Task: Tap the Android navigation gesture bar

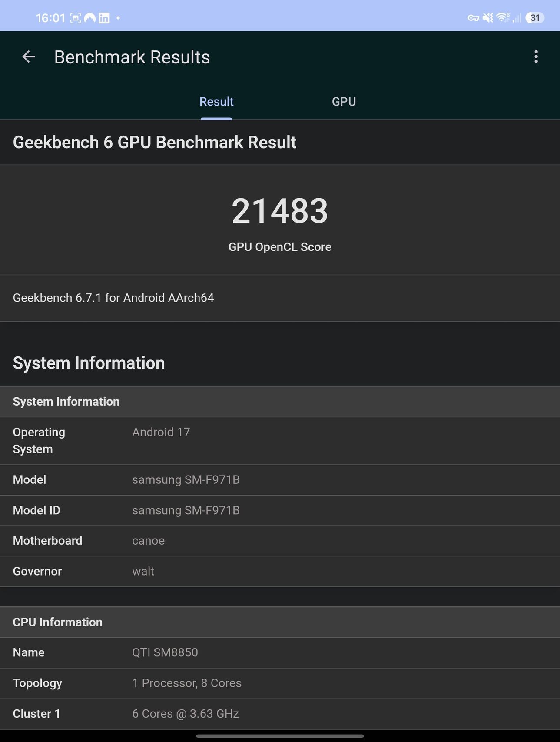Action: point(280,736)
